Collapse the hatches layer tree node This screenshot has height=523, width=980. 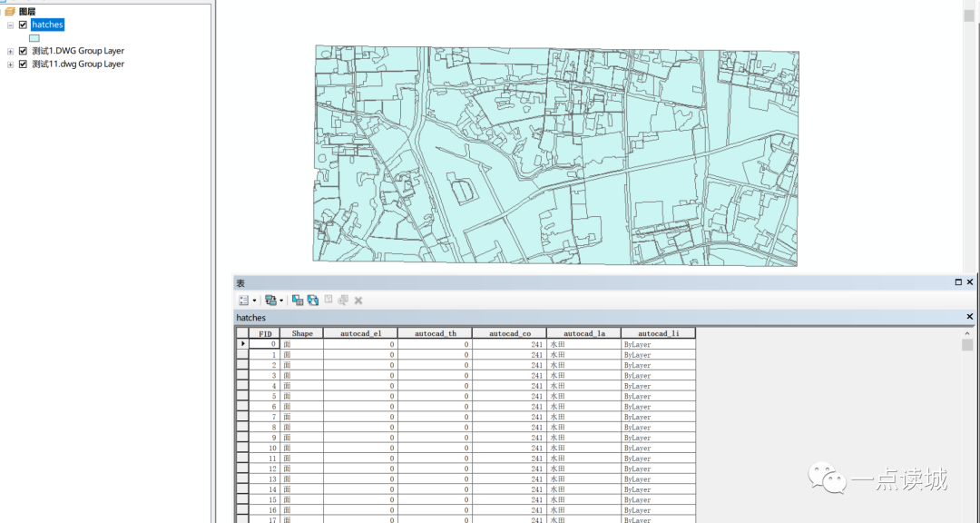tap(10, 25)
